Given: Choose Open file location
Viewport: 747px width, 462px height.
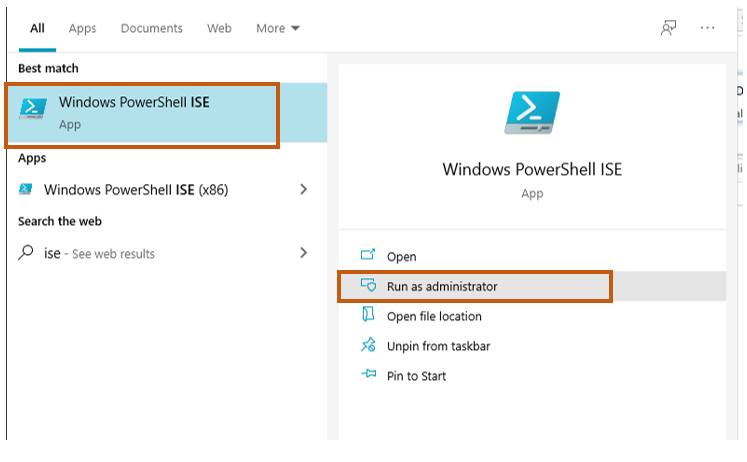Looking at the screenshot, I should [532, 316].
